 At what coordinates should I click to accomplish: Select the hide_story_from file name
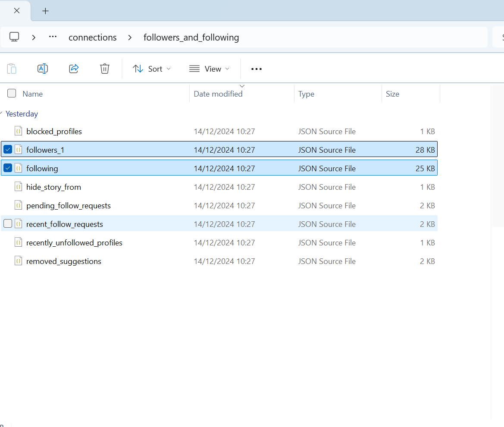(54, 187)
